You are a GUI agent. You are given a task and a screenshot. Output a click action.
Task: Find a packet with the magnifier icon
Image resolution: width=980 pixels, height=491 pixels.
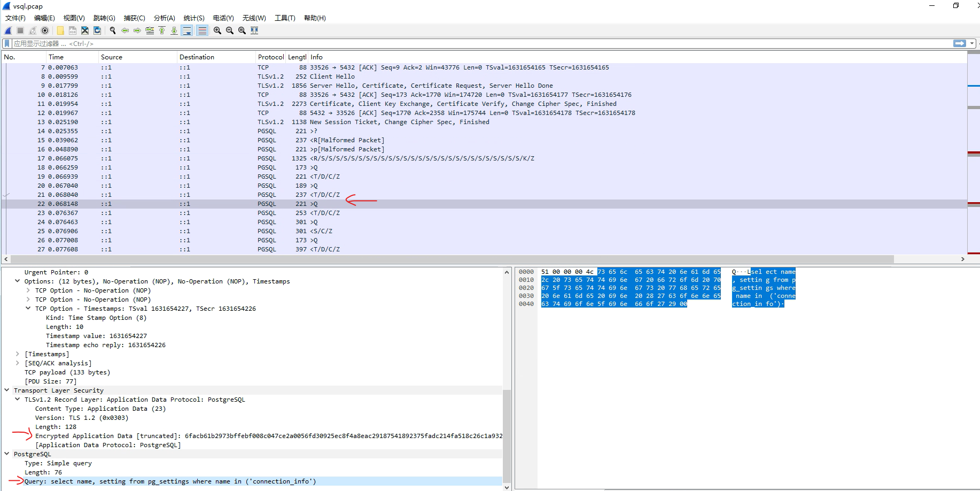[x=113, y=30]
